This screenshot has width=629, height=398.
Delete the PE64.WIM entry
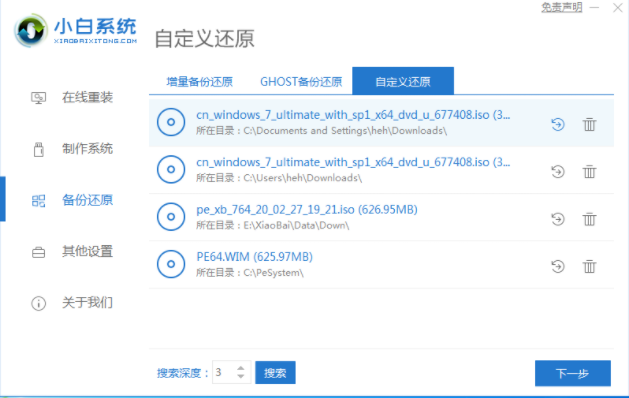pos(589,266)
